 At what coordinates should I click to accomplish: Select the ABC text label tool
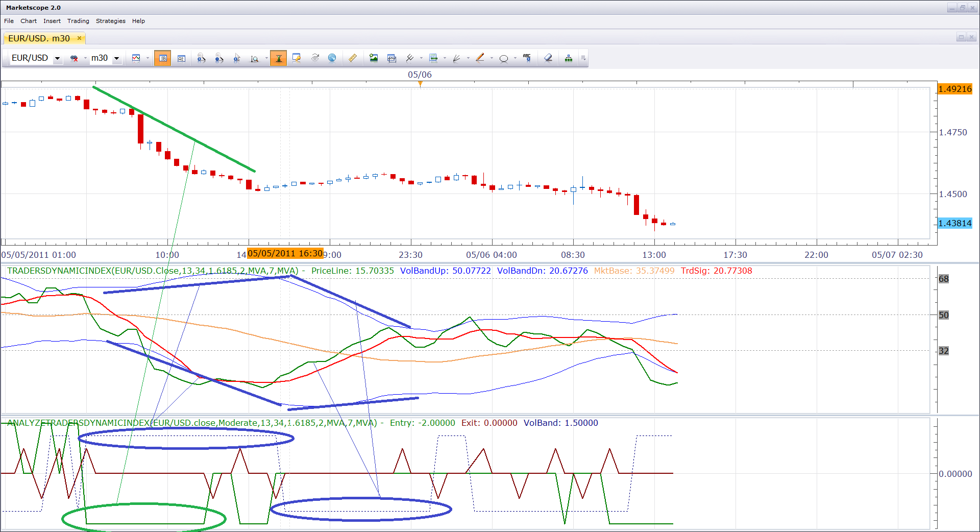(x=527, y=58)
